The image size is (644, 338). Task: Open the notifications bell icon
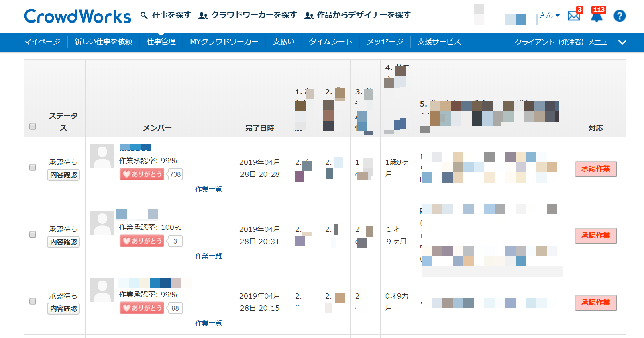597,16
